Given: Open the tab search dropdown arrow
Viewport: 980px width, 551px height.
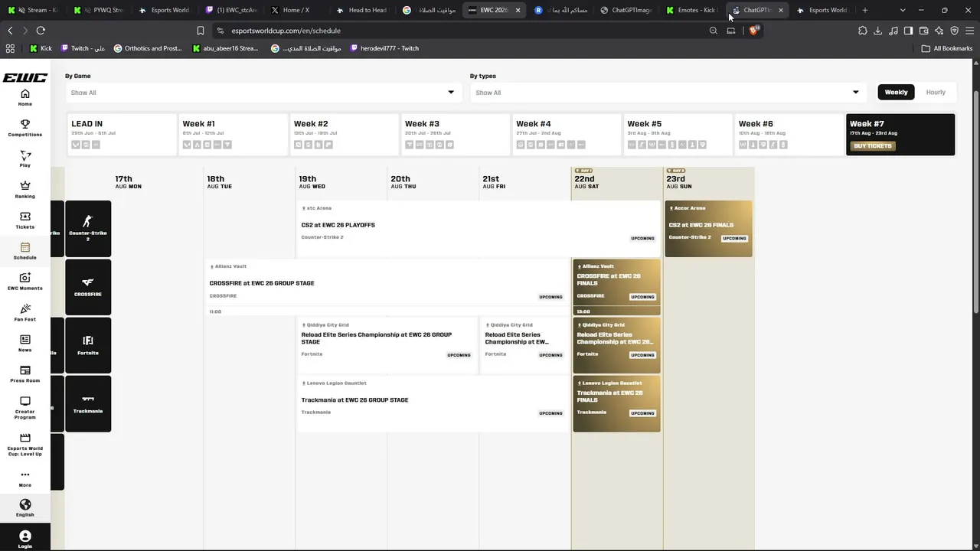Looking at the screenshot, I should point(903,10).
